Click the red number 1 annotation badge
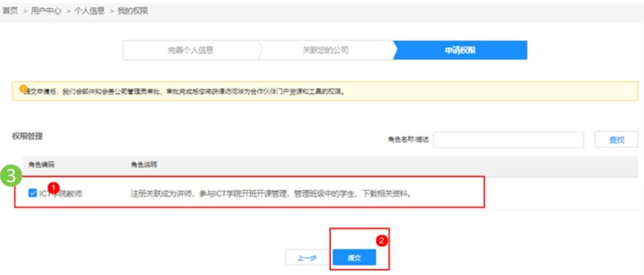 click(53, 186)
